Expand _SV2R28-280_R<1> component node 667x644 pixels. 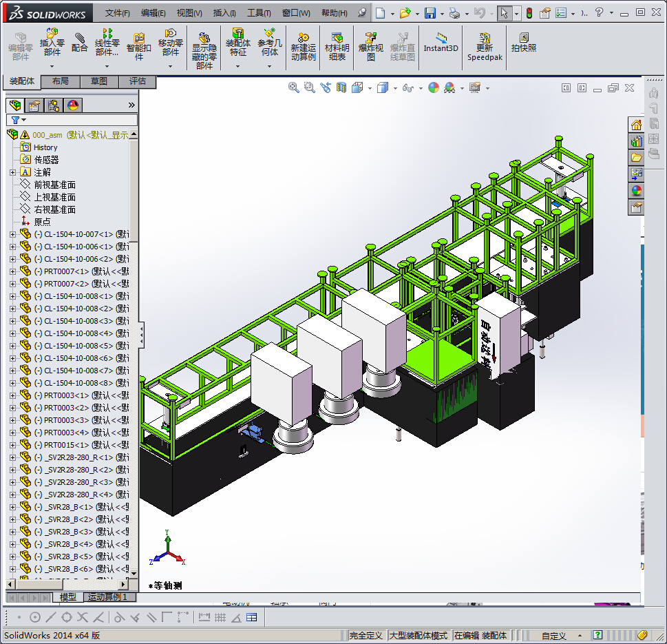(x=13, y=457)
